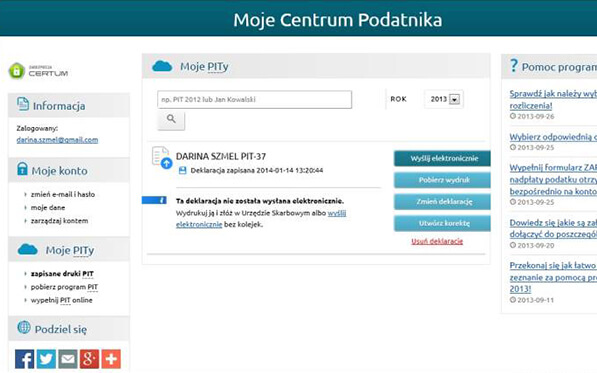Click Wyślij elektronicznie button
597x373 pixels.
coord(442,158)
